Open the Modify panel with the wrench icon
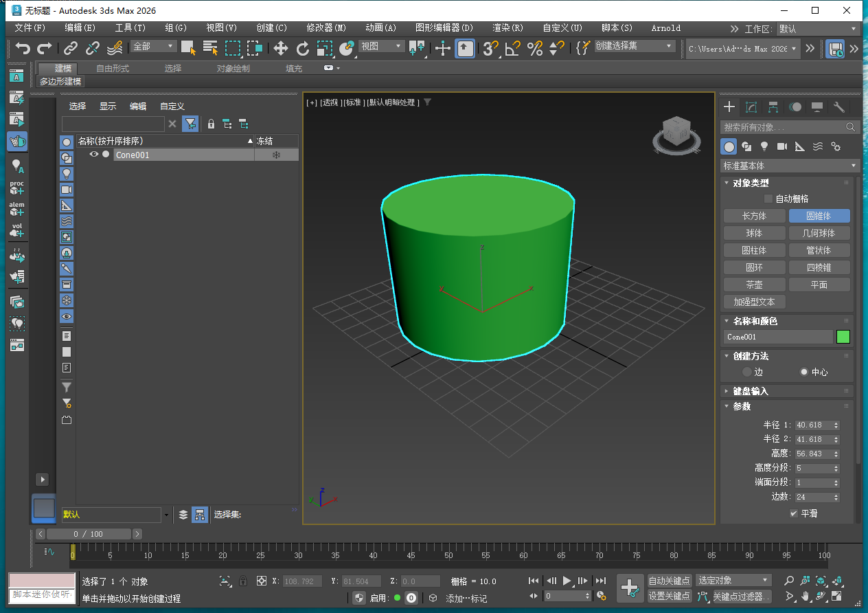The width and height of the screenshot is (868, 613). coord(840,107)
